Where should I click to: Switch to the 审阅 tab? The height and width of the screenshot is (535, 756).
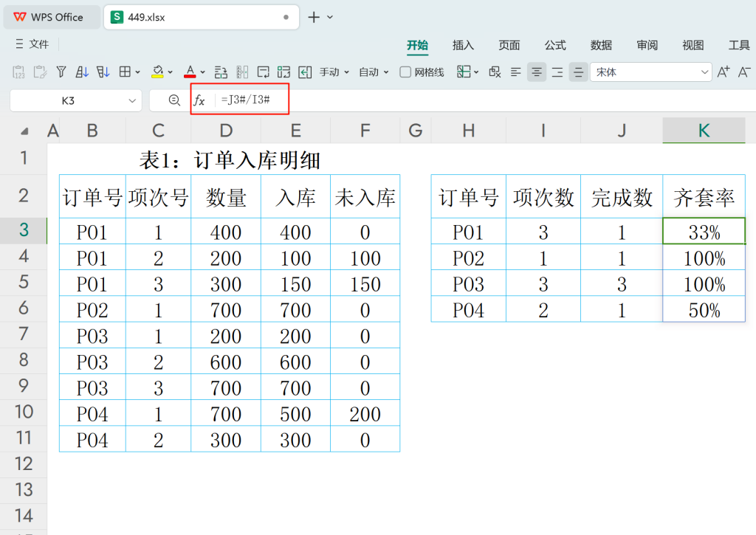pyautogui.click(x=647, y=45)
